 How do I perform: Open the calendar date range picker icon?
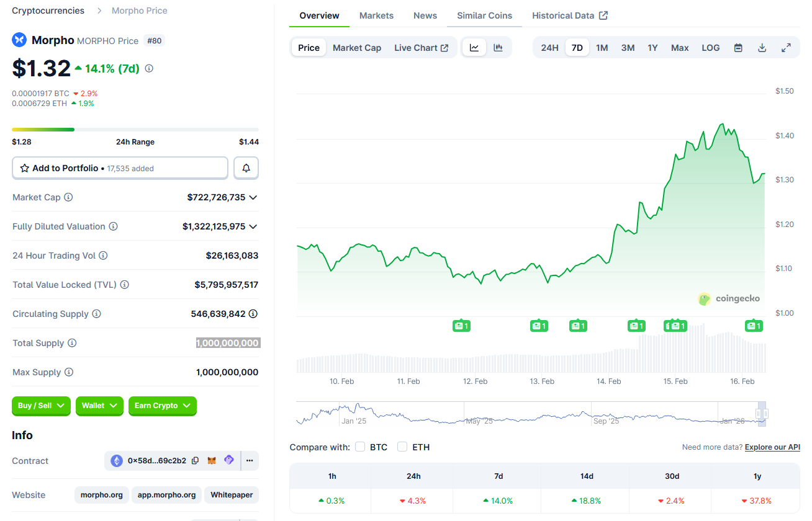(x=738, y=47)
